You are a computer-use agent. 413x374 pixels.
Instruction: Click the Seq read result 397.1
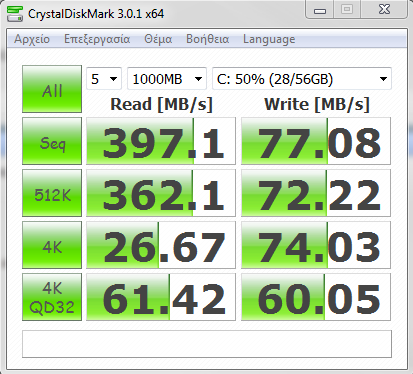161,141
